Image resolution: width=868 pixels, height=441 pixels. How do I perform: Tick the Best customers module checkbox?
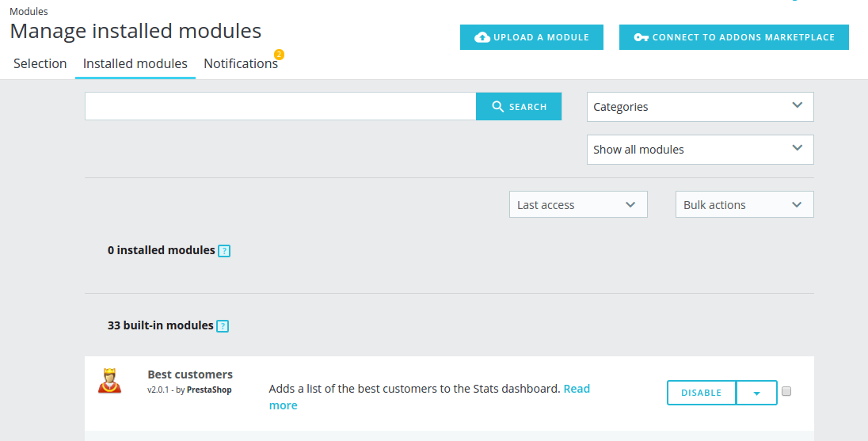point(786,391)
